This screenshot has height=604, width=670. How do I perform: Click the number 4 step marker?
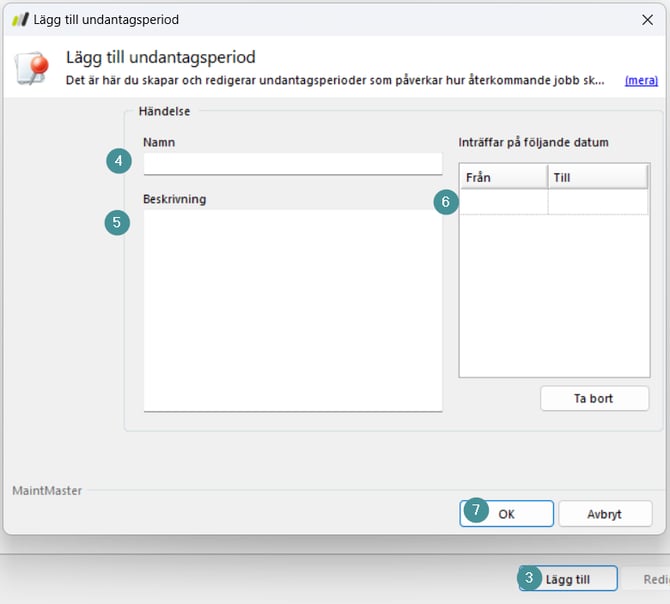pyautogui.click(x=119, y=161)
